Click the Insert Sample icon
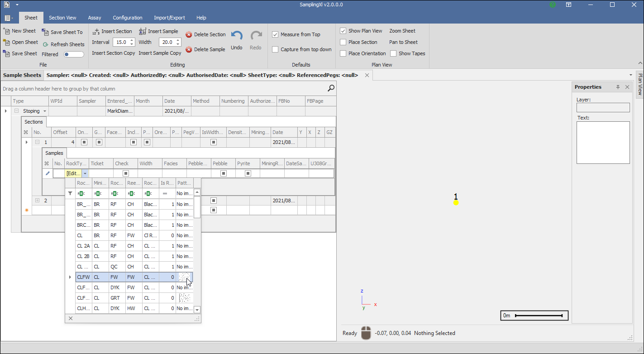The width and height of the screenshot is (644, 354). (x=143, y=31)
